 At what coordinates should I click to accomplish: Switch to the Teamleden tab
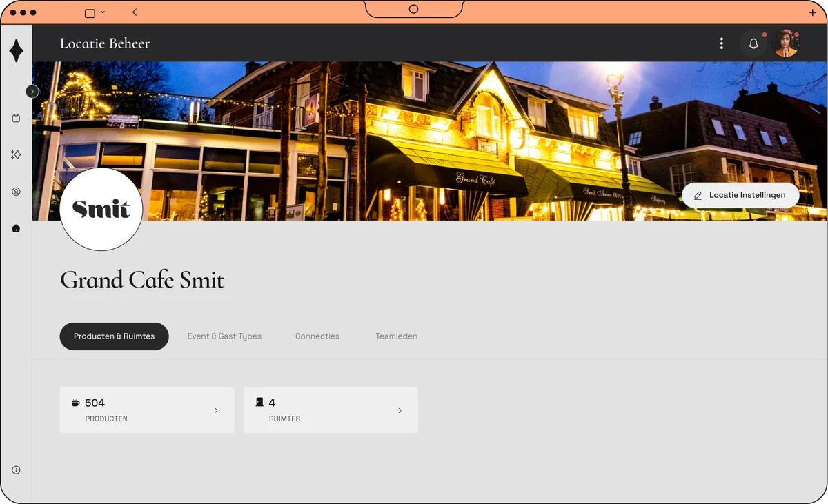[397, 336]
